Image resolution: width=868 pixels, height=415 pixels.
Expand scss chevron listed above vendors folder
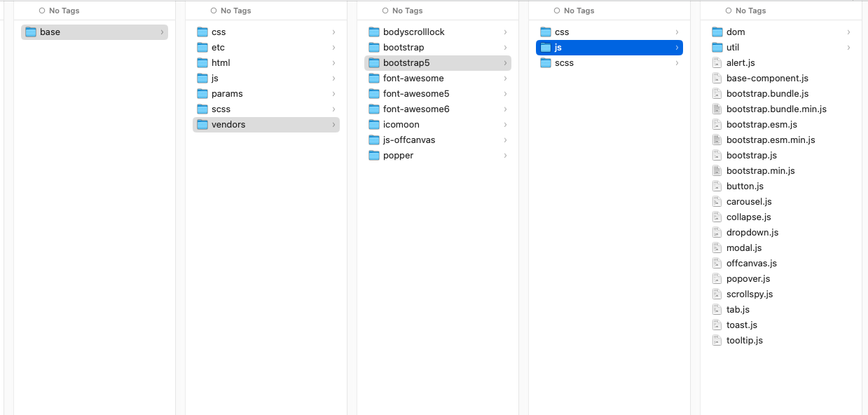[333, 109]
